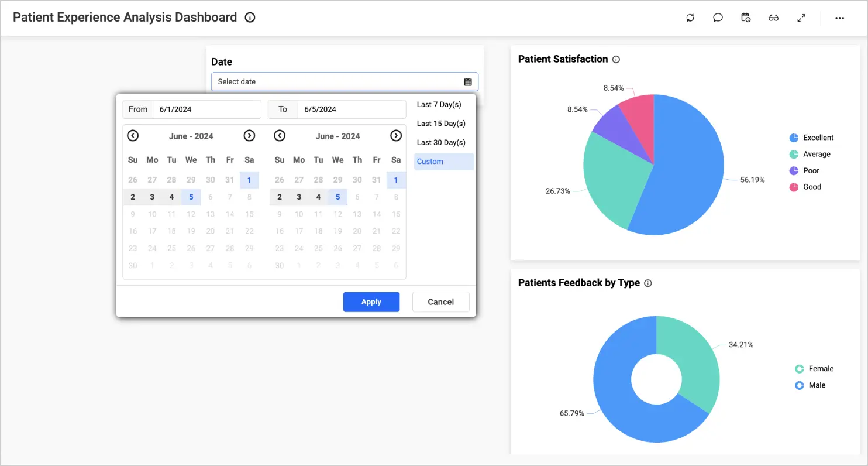Screen dimensions: 868x466
Task: Select Last 30 Day(s) preset
Action: pos(440,142)
